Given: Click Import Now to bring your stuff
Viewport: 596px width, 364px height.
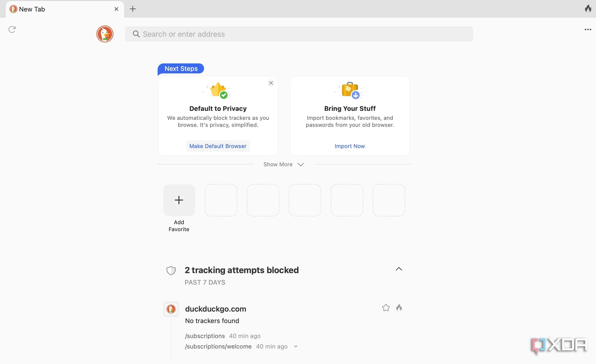Looking at the screenshot, I should point(349,146).
